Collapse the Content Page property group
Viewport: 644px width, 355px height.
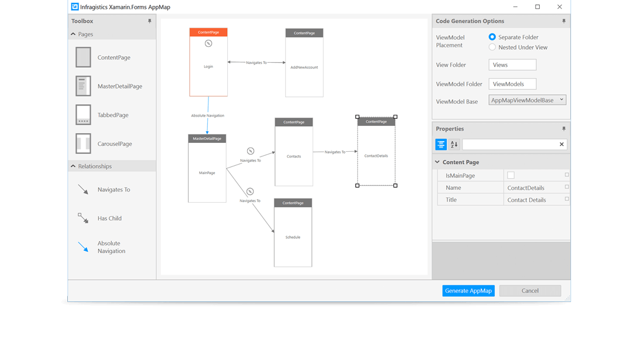pos(437,162)
